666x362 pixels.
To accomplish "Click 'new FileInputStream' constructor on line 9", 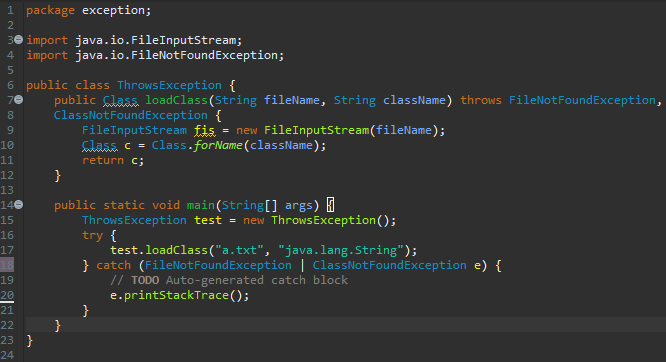I will coord(302,130).
